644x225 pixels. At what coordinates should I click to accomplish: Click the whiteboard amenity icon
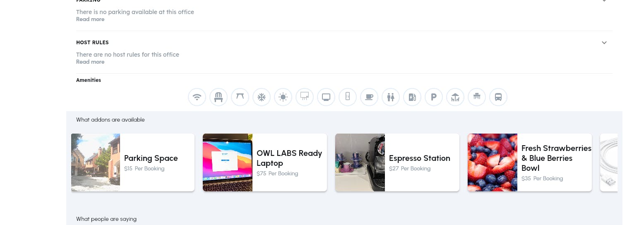click(x=305, y=97)
